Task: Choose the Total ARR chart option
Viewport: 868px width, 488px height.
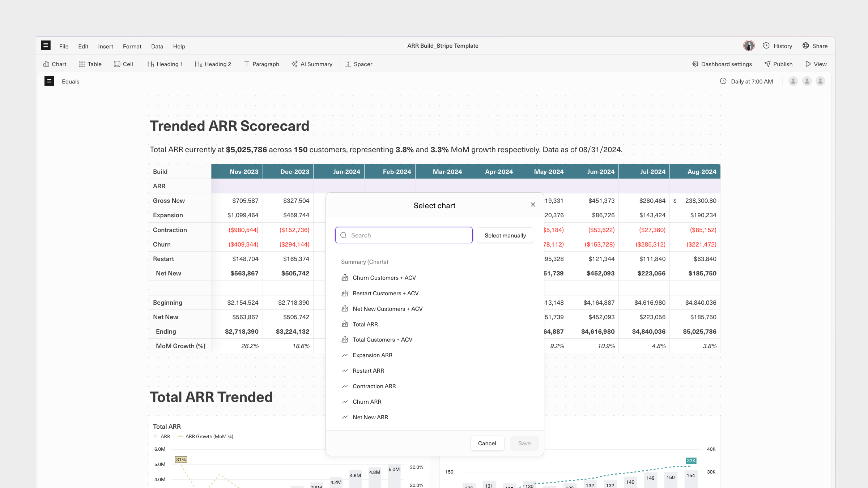Action: 365,324
